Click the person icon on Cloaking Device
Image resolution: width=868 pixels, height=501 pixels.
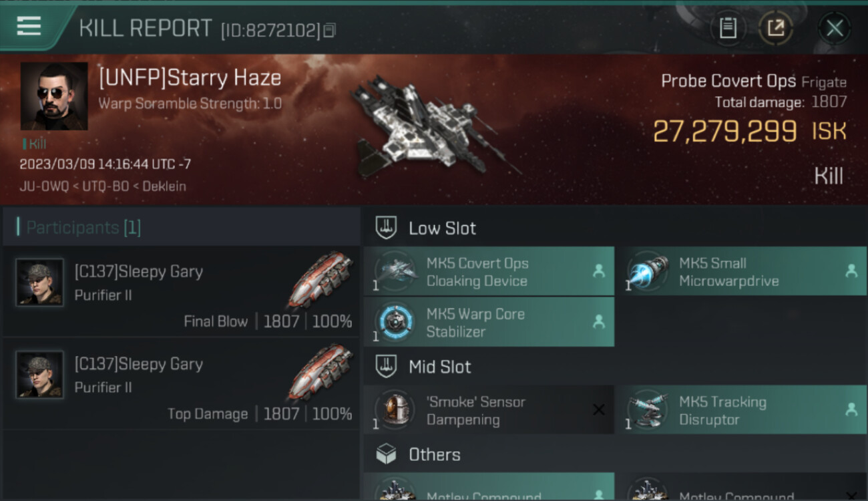[598, 271]
